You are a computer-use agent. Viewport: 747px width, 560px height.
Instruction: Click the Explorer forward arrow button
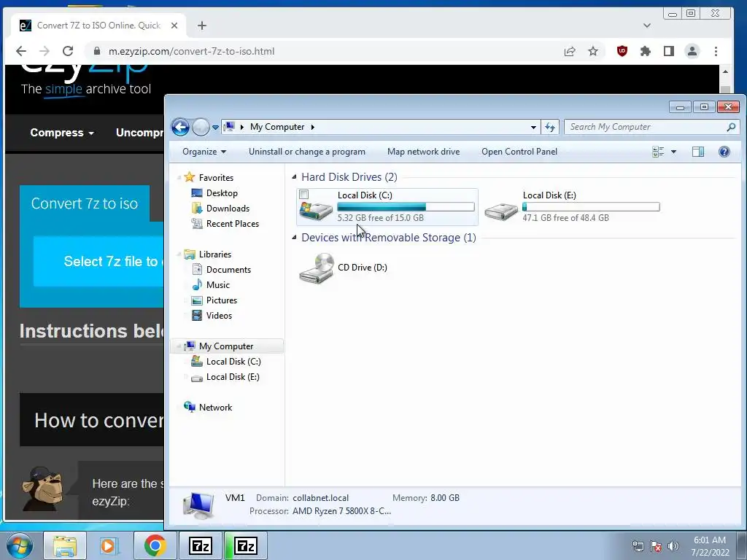201,127
